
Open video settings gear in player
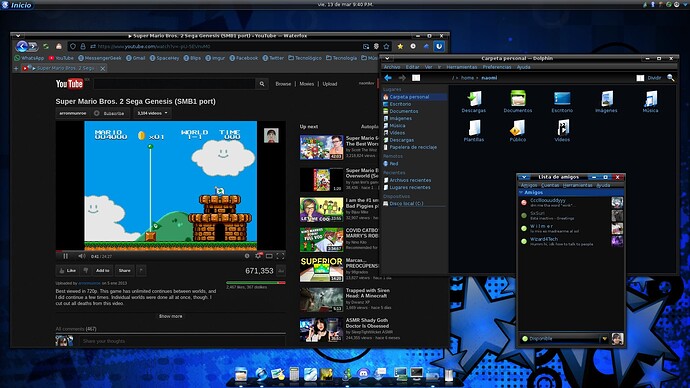(x=258, y=256)
